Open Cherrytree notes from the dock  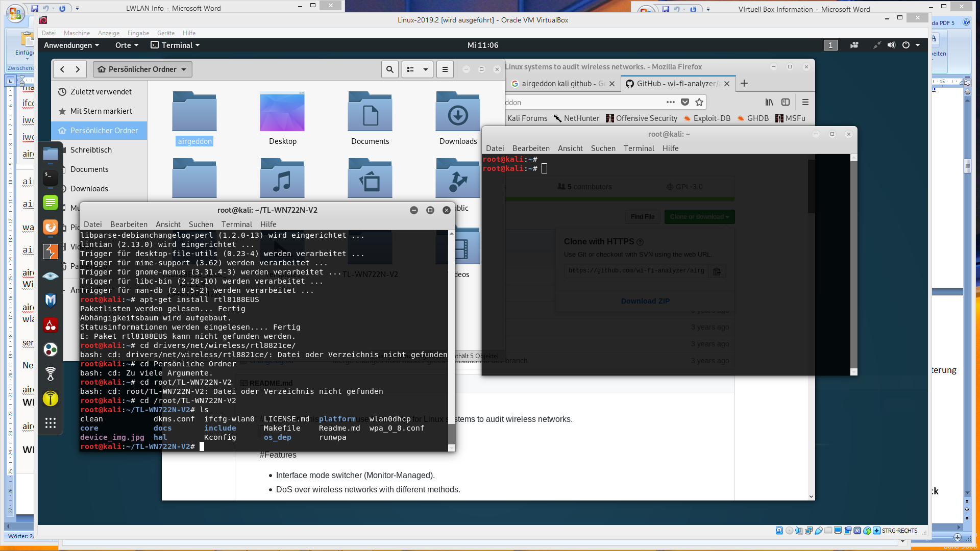[x=50, y=325]
